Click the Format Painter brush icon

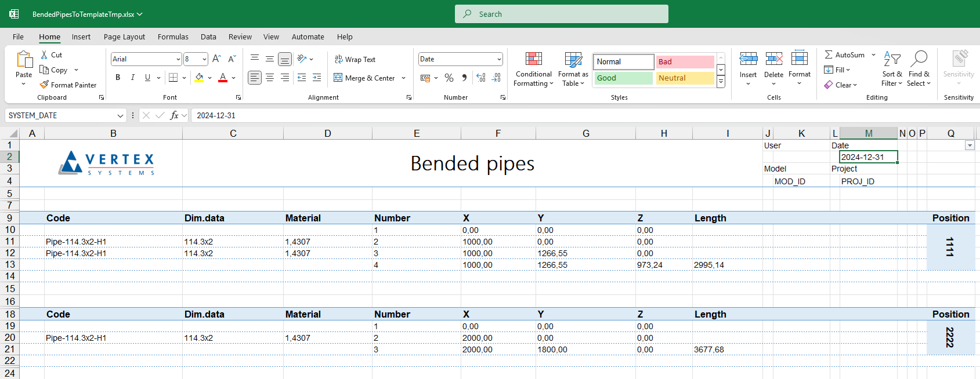(x=44, y=85)
